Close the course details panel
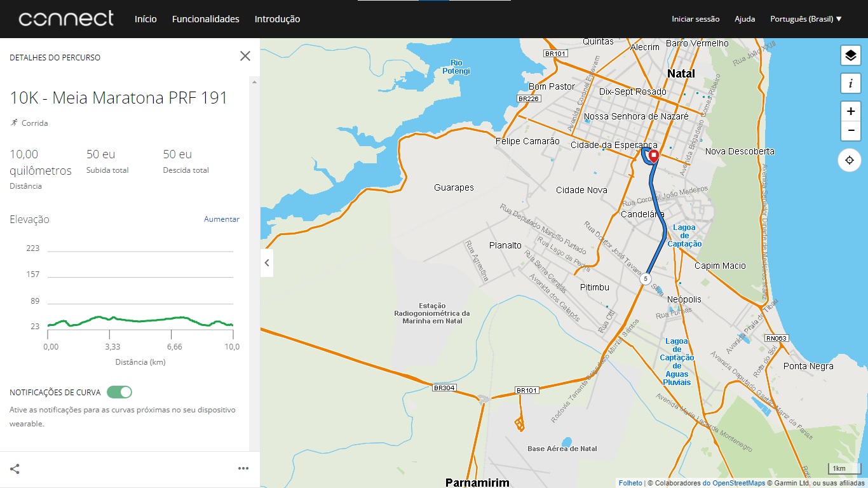 pyautogui.click(x=245, y=56)
